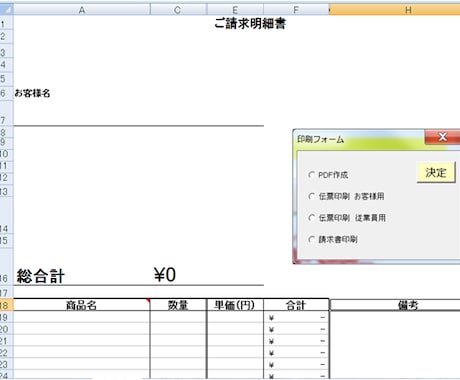The image size is (460, 380).
Task: Select row 13 header
Action: [x=6, y=191]
